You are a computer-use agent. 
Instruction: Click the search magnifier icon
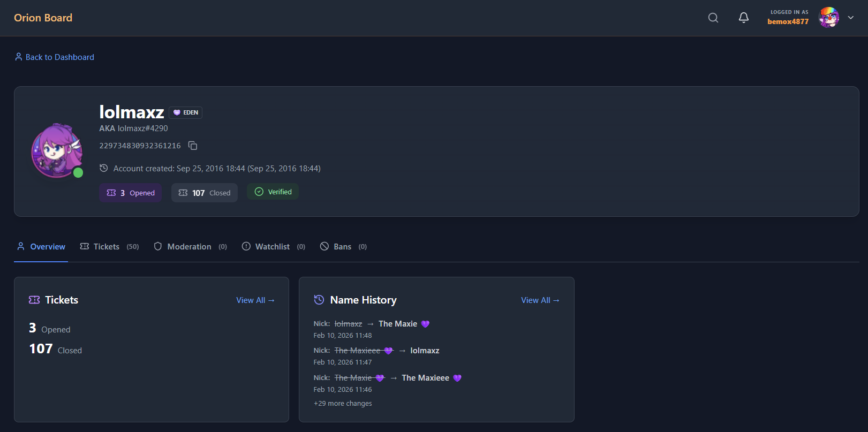tap(713, 18)
